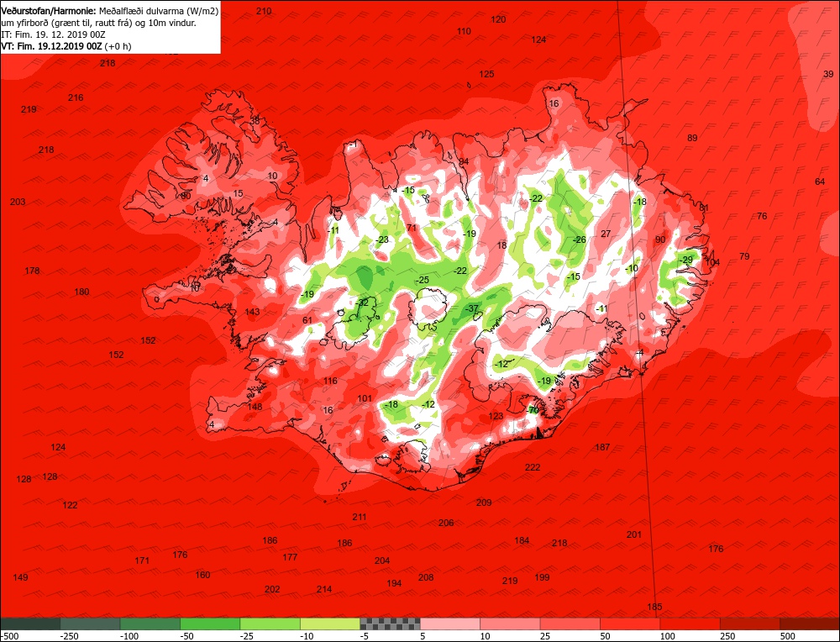Click the '104' value at the east coast
The height and width of the screenshot is (642, 840).
click(x=712, y=262)
